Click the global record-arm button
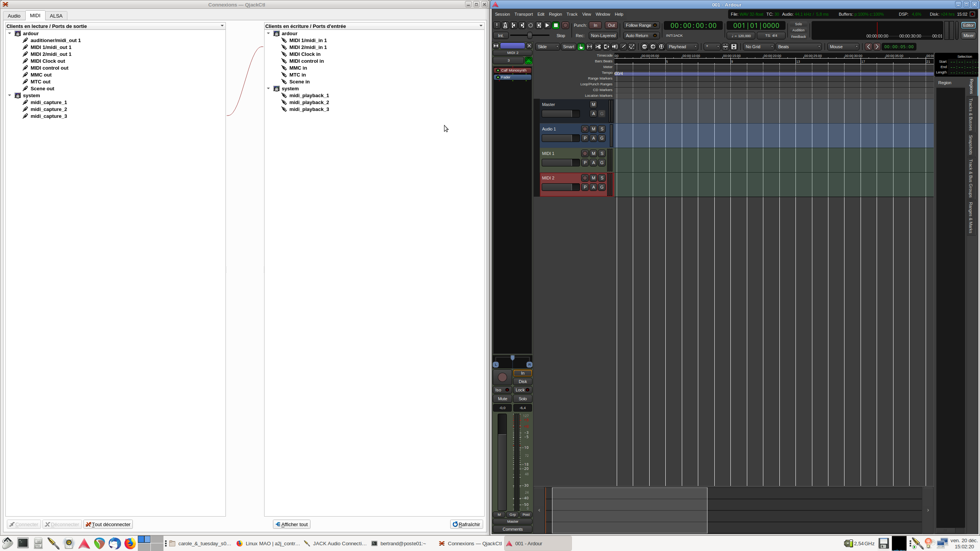The width and height of the screenshot is (980, 551). pos(565,25)
